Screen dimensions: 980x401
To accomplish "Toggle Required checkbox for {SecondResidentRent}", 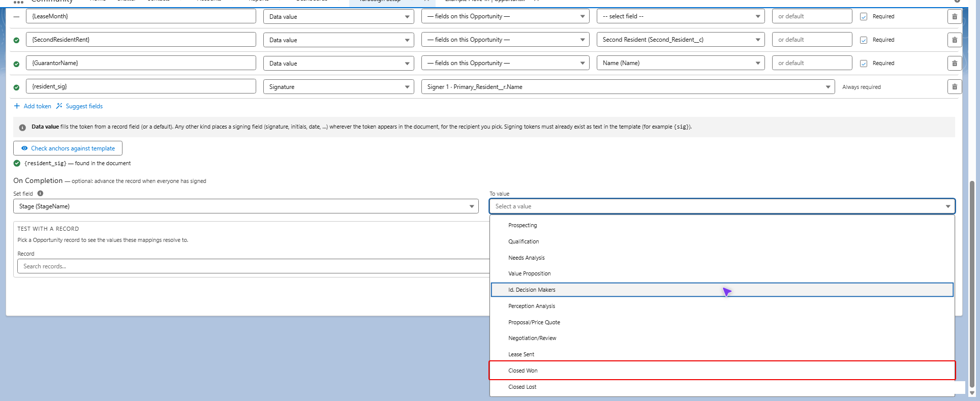I will 863,40.
